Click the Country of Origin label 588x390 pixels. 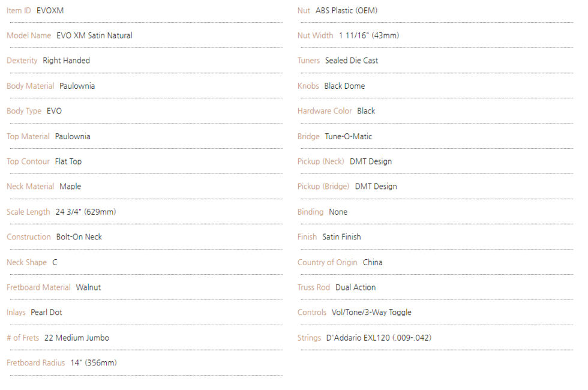pos(328,263)
